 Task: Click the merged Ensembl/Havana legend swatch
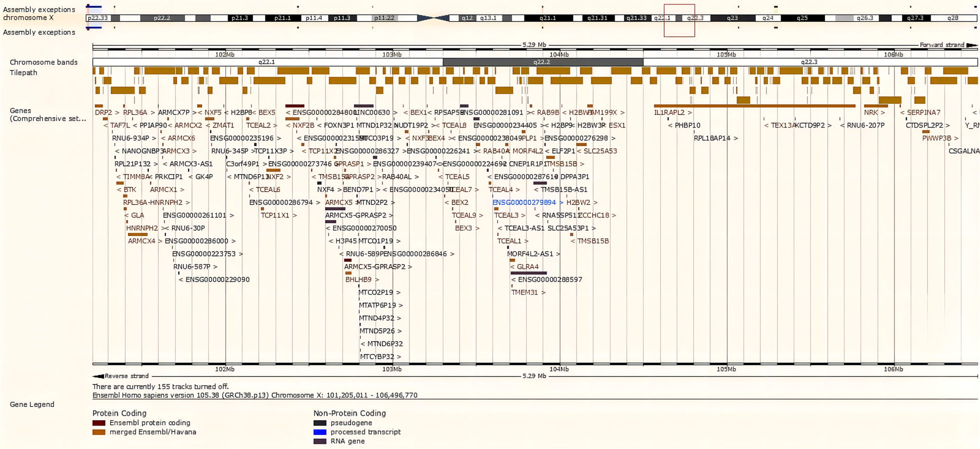tap(99, 432)
